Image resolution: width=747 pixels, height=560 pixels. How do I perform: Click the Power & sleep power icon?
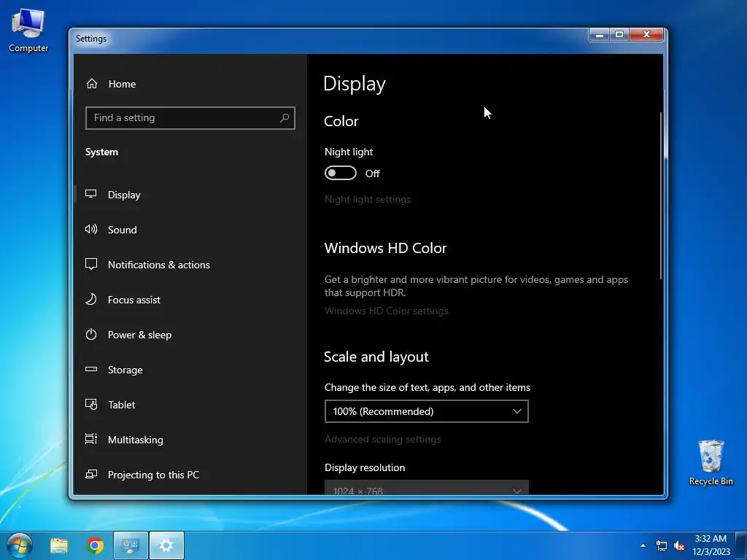(x=91, y=334)
